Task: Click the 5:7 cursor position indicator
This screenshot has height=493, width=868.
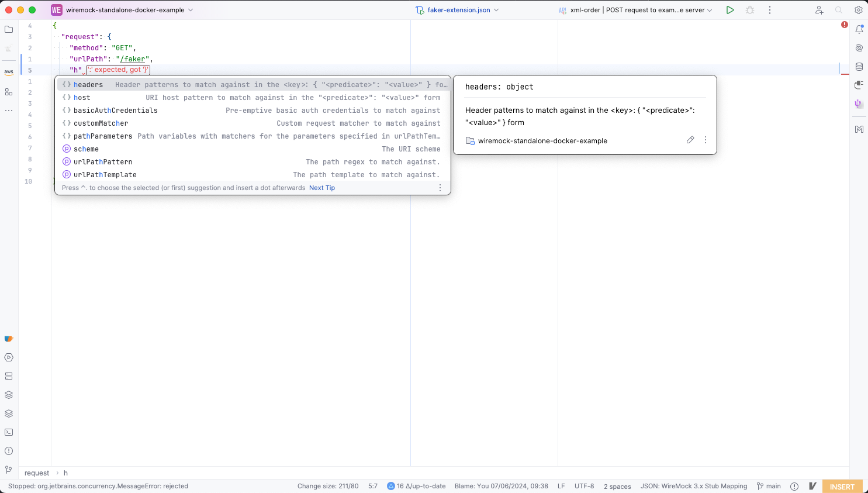Action: 373,486
